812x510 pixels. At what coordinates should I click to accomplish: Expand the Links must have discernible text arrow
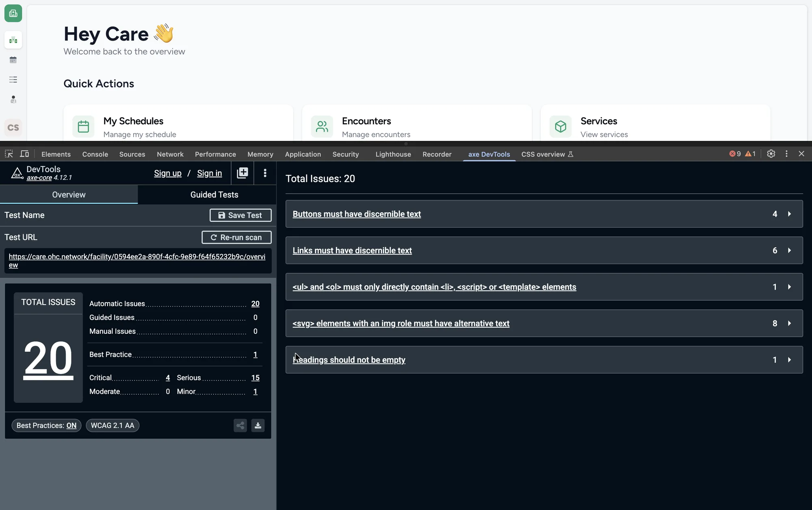tap(790, 251)
